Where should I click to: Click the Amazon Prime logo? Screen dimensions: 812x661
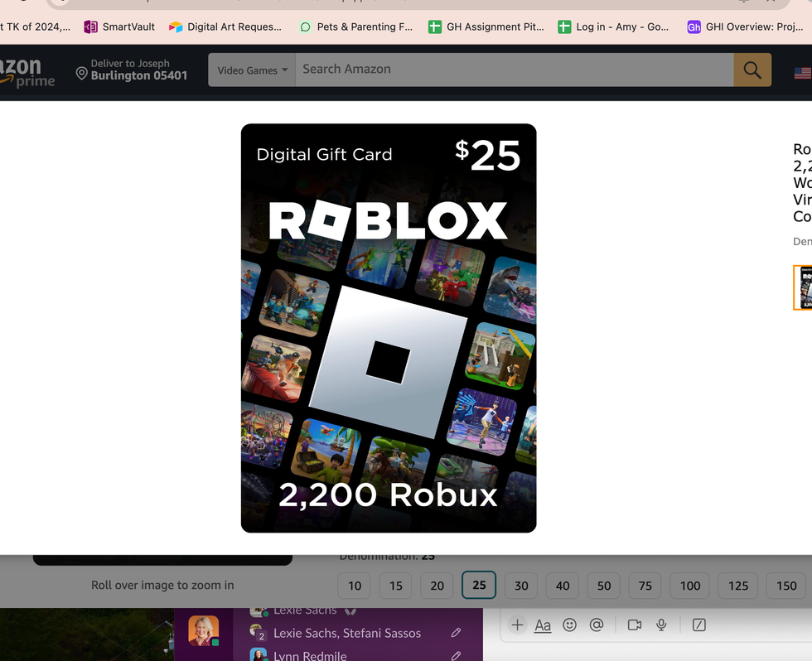[27, 72]
